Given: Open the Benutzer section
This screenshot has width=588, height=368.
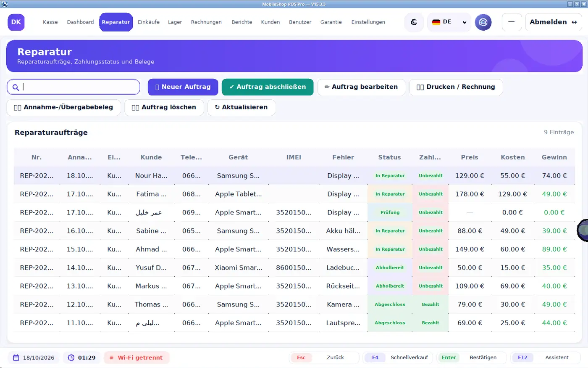Looking at the screenshot, I should tap(300, 22).
